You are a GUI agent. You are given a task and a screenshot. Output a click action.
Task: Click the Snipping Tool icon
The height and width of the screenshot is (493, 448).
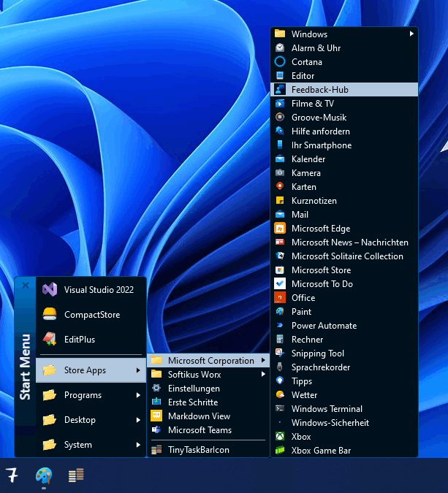(x=279, y=353)
